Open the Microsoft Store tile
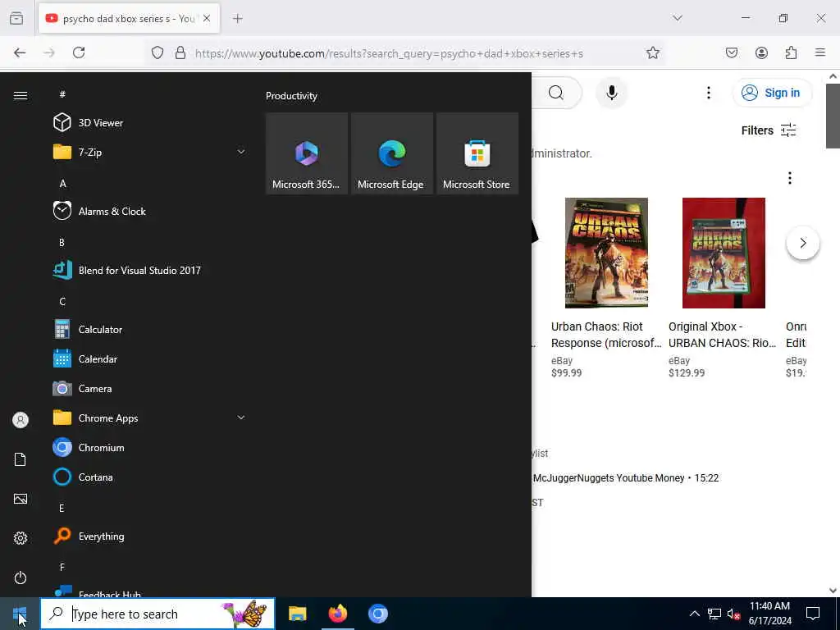Viewport: 840px width, 630px height. [477, 153]
